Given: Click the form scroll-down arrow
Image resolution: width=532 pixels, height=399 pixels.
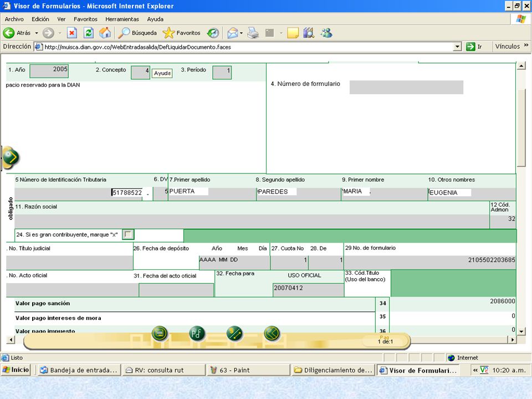Looking at the screenshot, I should click(521, 331).
